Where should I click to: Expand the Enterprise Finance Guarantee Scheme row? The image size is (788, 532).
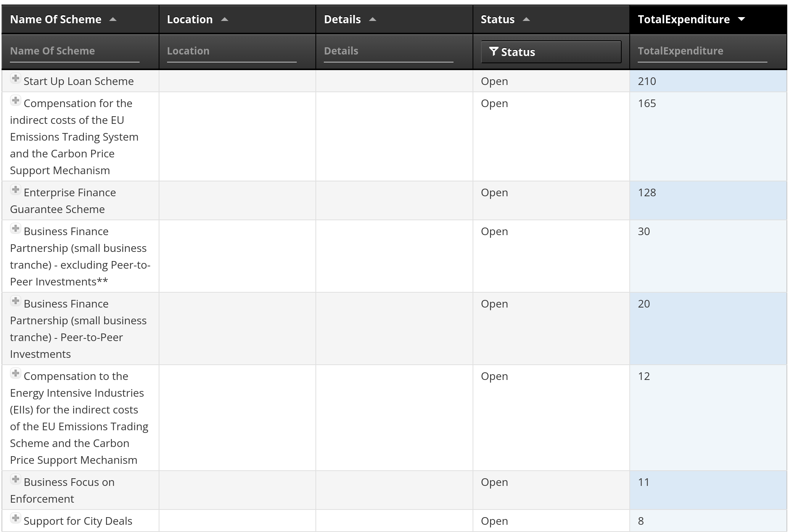click(x=15, y=190)
